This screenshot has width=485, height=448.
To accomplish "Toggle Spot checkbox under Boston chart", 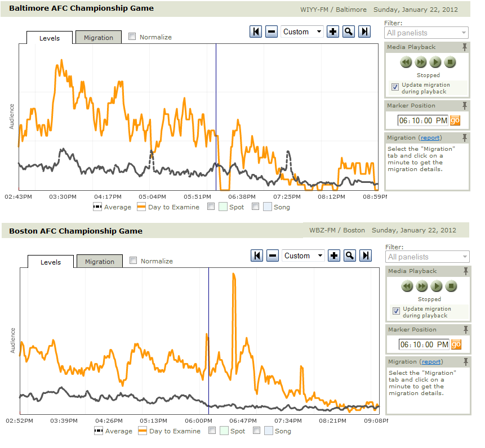I will click(212, 431).
